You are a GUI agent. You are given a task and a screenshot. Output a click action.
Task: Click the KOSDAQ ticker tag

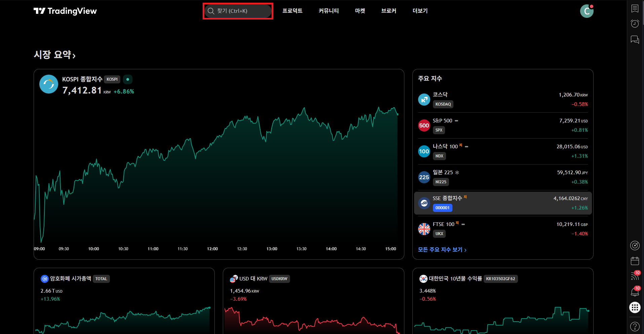(443, 104)
